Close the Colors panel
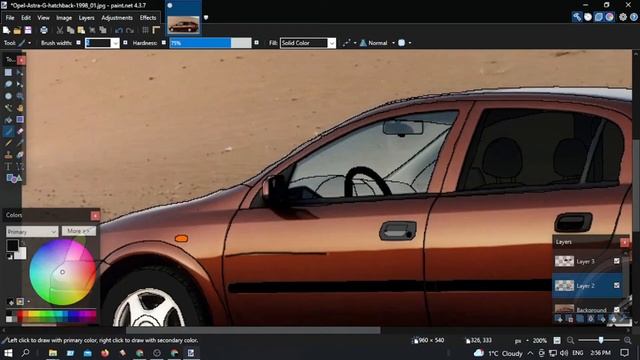Image resolution: width=640 pixels, height=360 pixels. click(95, 216)
